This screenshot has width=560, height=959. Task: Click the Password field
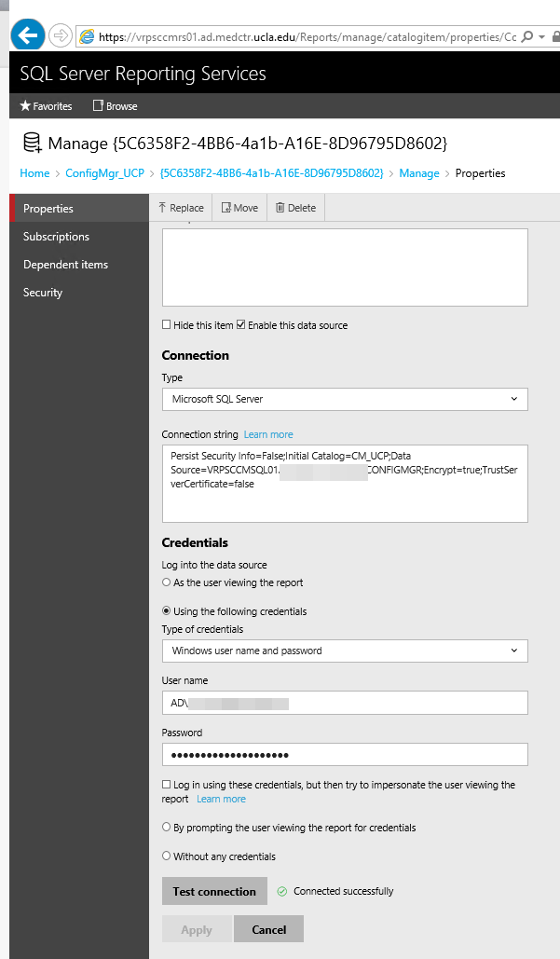(x=345, y=754)
